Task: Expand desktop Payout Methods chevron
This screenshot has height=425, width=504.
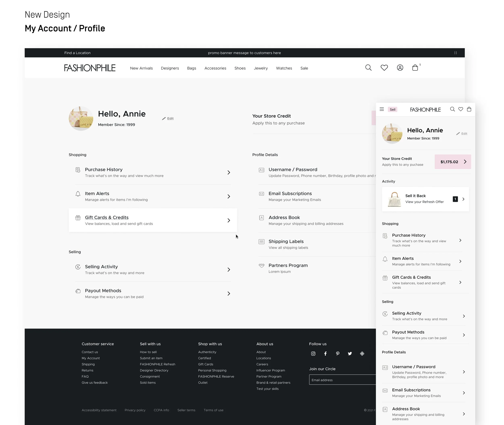Action: pos(229,293)
